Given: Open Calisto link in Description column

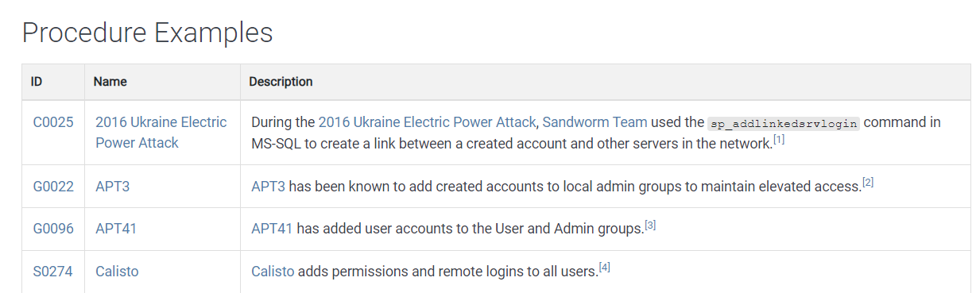Looking at the screenshot, I should [x=273, y=272].
